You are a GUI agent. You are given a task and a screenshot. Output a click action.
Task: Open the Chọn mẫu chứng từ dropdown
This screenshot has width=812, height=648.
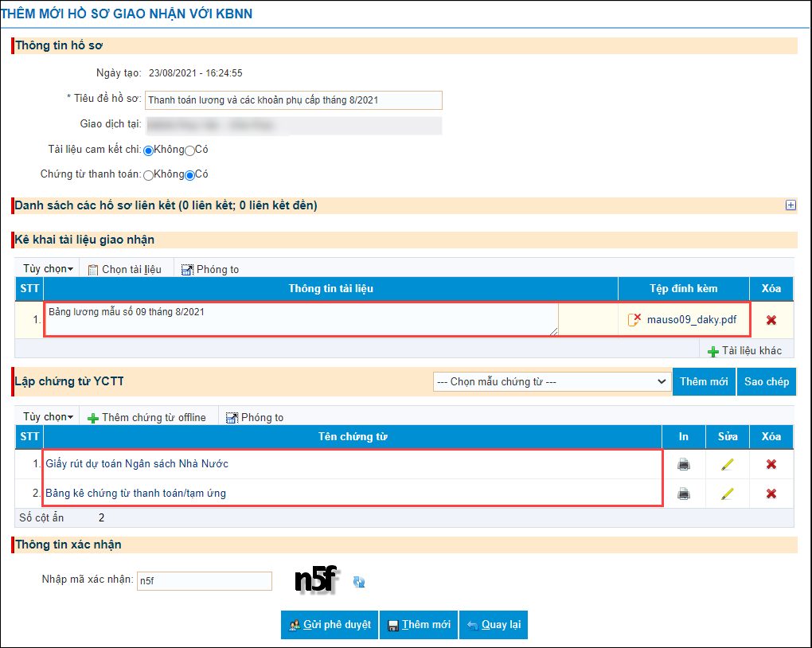pos(552,382)
